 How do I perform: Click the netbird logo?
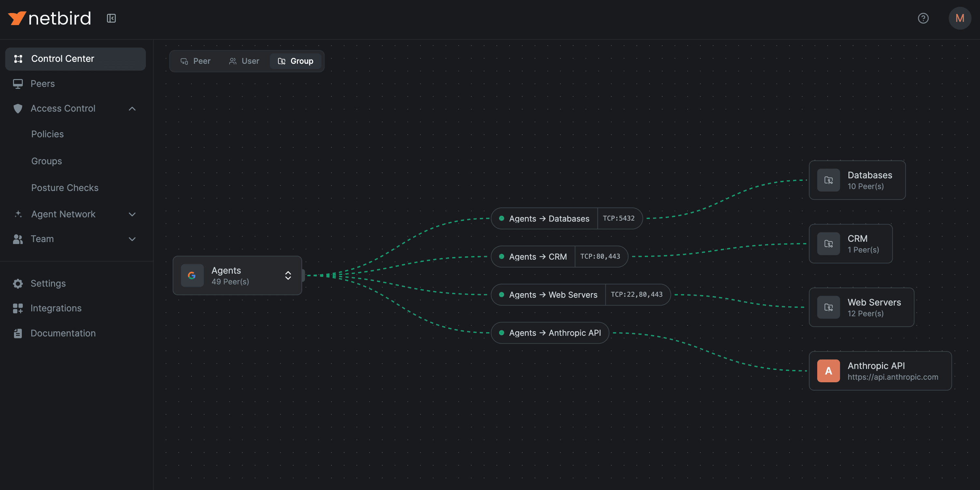[49, 18]
